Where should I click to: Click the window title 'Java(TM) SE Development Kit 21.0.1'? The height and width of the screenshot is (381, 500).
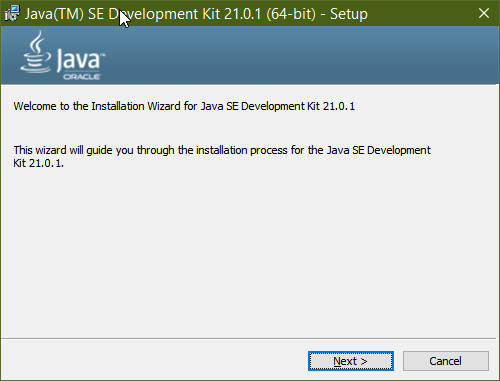click(x=196, y=14)
